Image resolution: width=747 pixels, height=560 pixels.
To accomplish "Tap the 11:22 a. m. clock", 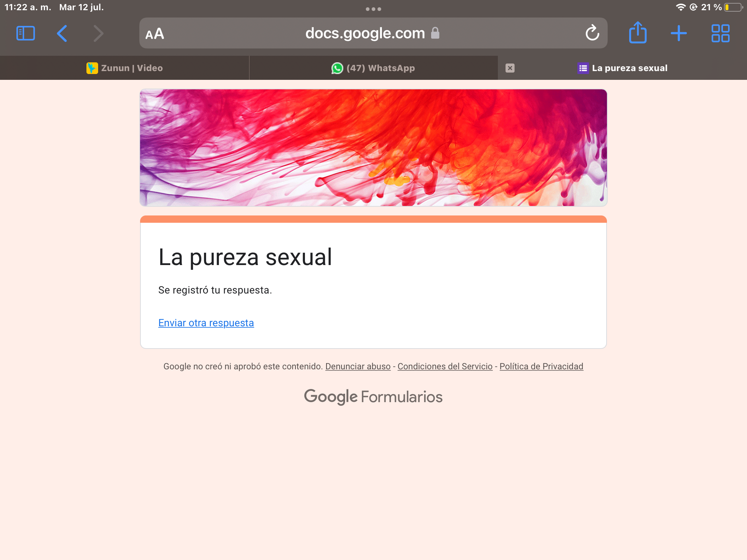I will point(28,7).
